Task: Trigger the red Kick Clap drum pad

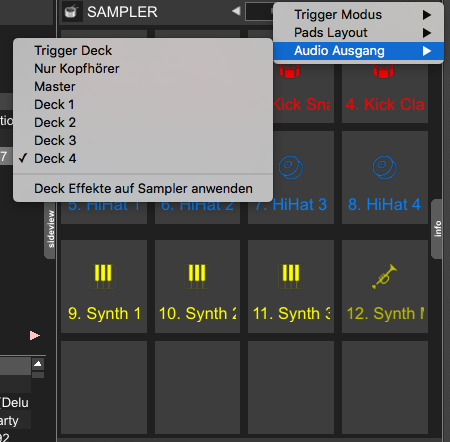Action: coord(385,93)
